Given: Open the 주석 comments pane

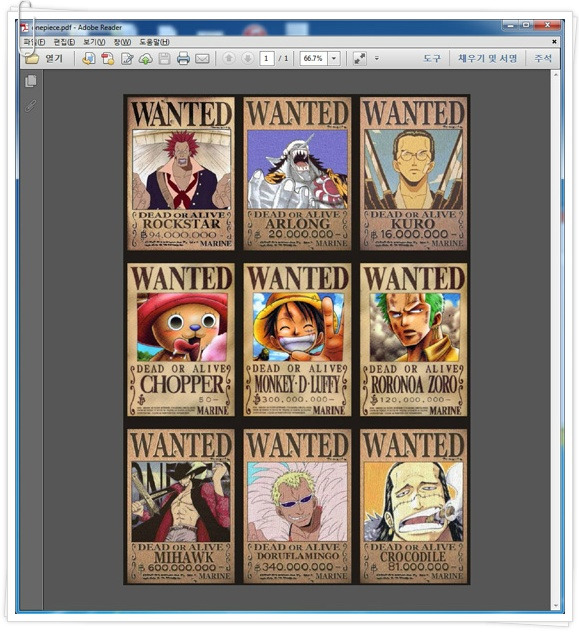Looking at the screenshot, I should [x=543, y=58].
